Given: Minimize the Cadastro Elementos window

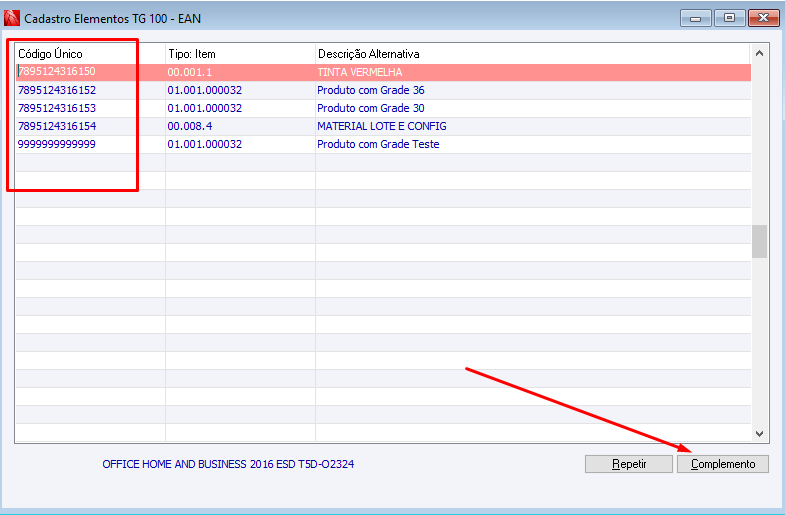Looking at the screenshot, I should (x=695, y=18).
